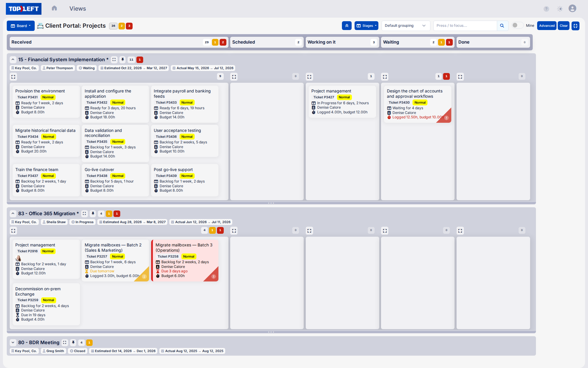The height and width of the screenshot is (368, 588).
Task: Maximize Waiting column in Financial System project
Action: 385,77
